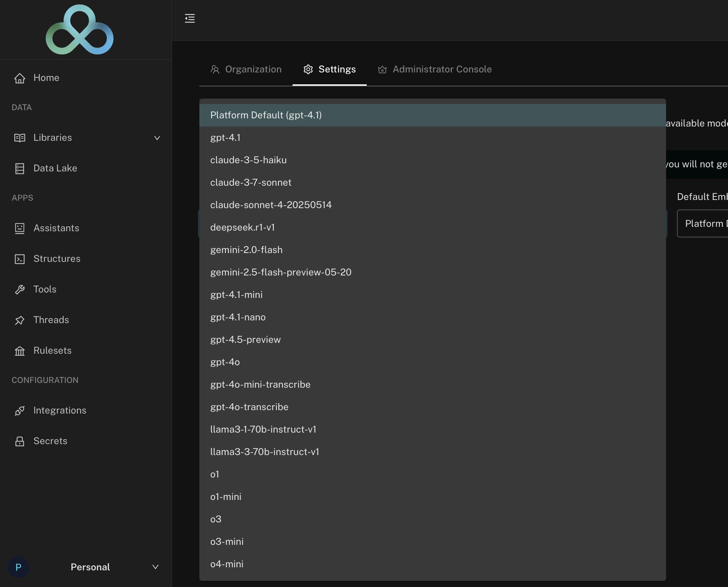This screenshot has width=728, height=587.
Task: Click the Rulesets bank icon
Action: [20, 351]
